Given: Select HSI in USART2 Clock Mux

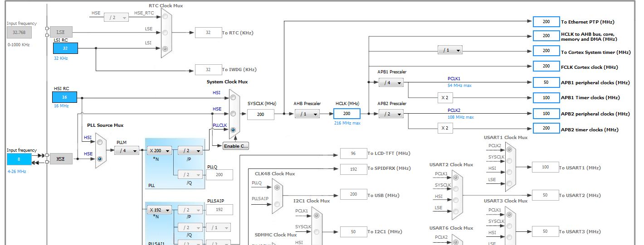Looking at the screenshot, I should 456,200.
